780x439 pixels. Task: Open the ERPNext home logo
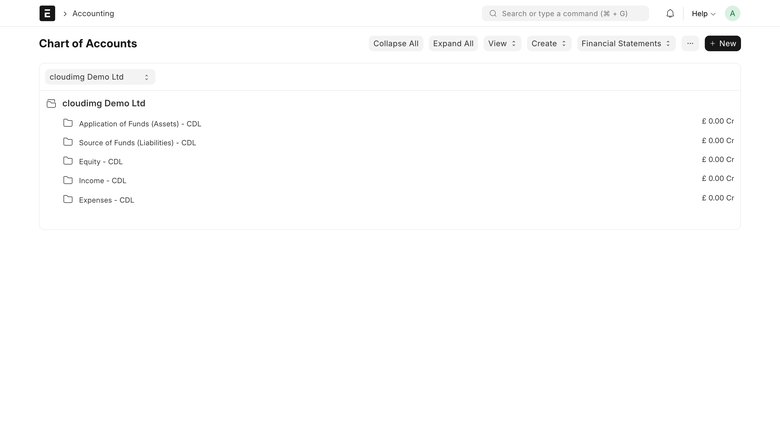click(47, 13)
